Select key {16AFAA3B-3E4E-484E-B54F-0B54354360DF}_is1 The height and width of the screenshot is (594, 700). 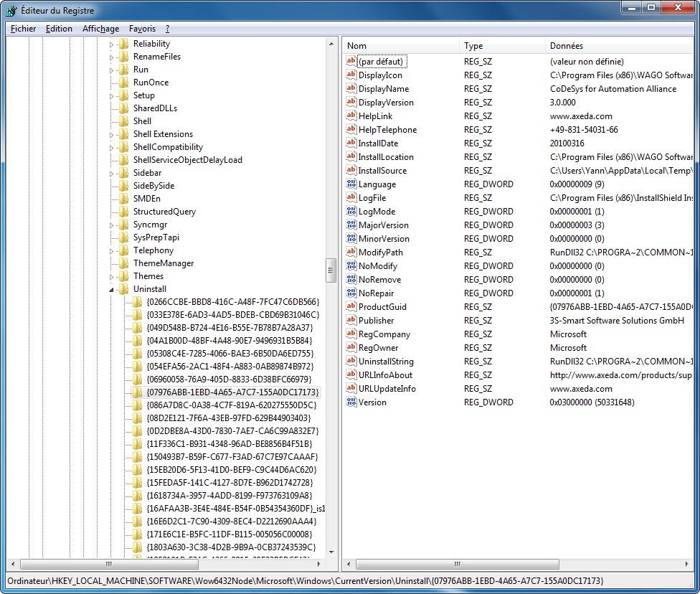point(236,508)
